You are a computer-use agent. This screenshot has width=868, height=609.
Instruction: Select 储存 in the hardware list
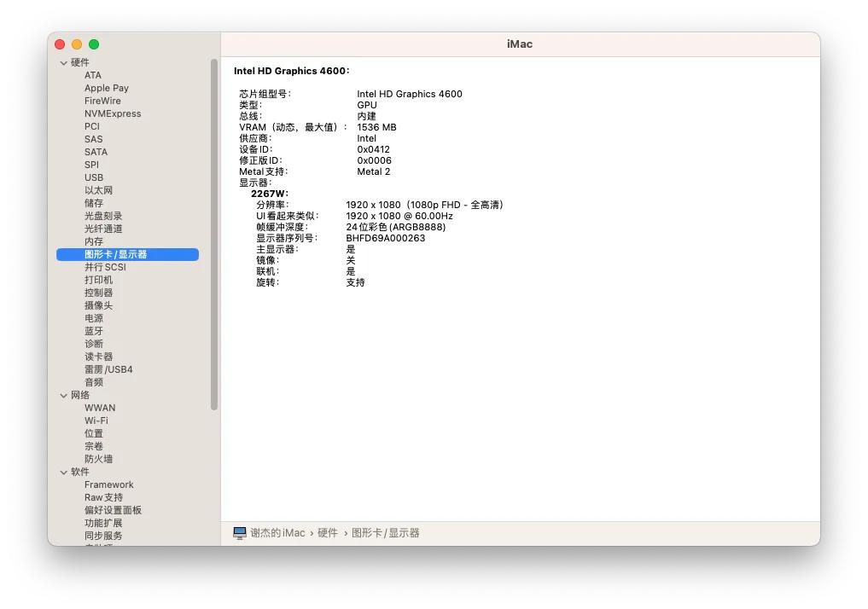94,202
